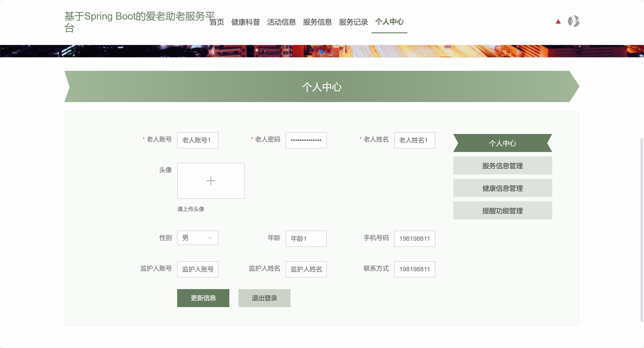This screenshot has width=644, height=348.
Task: Open 活动信息 in top navigation
Action: (281, 22)
